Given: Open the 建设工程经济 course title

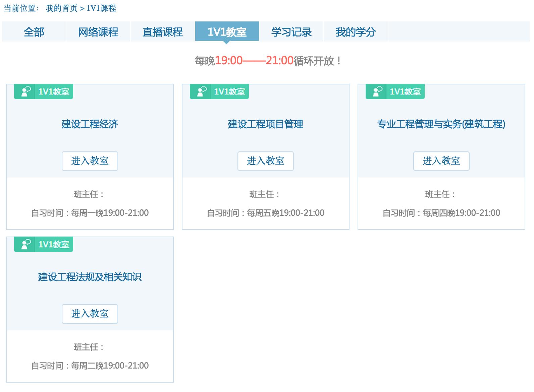Looking at the screenshot, I should [90, 124].
